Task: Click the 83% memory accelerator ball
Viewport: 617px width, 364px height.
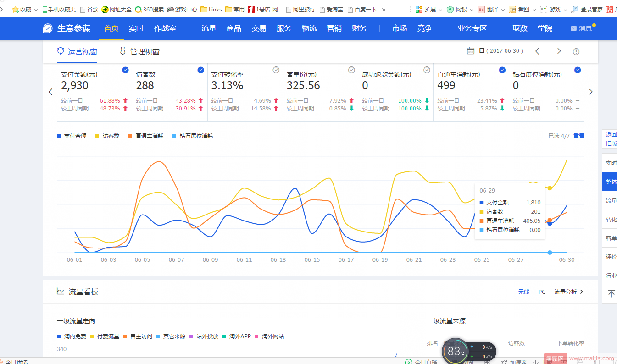Action: [x=455, y=351]
